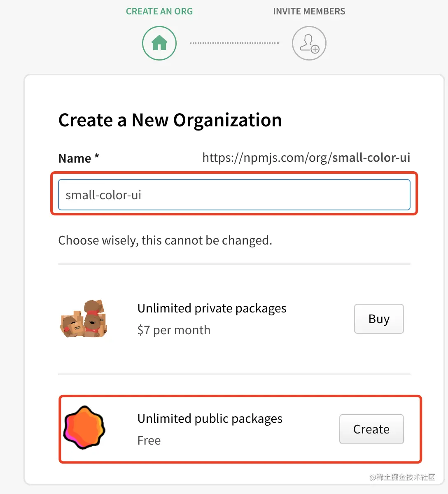
Task: Click the "Create a New Organization" heading
Action: point(170,120)
